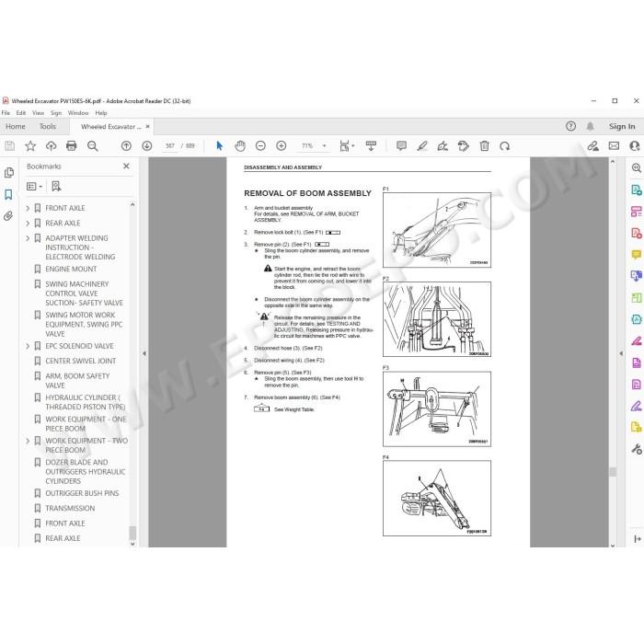
Task: Toggle the Bookmarks panel icon
Action: pyautogui.click(x=8, y=194)
